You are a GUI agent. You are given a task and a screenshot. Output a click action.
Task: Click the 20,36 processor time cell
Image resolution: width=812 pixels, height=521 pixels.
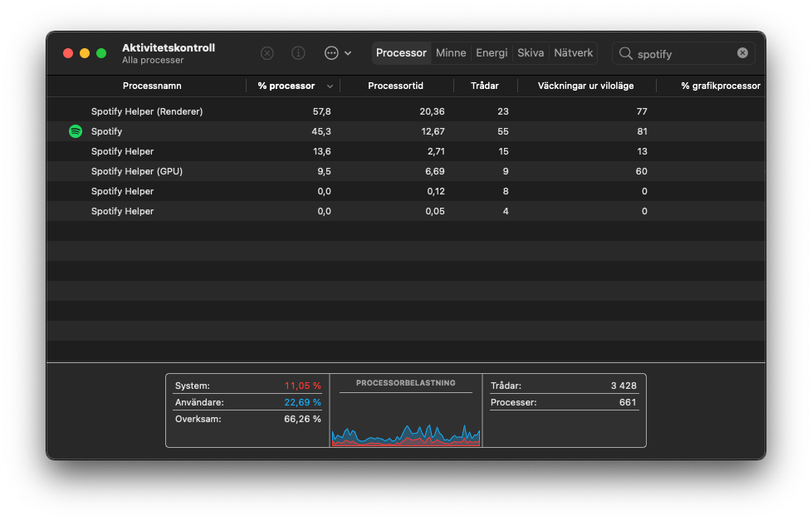point(432,111)
